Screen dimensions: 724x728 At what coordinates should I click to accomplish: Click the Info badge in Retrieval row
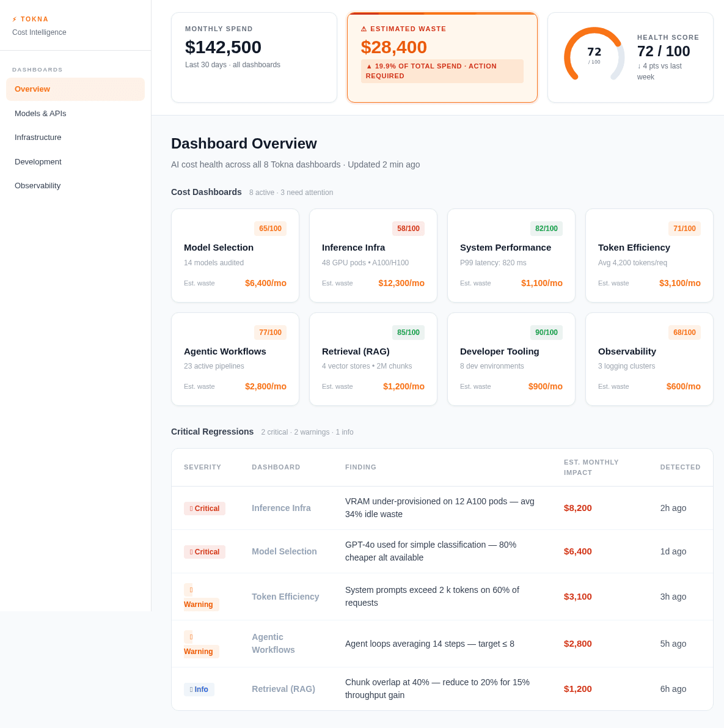199,689
